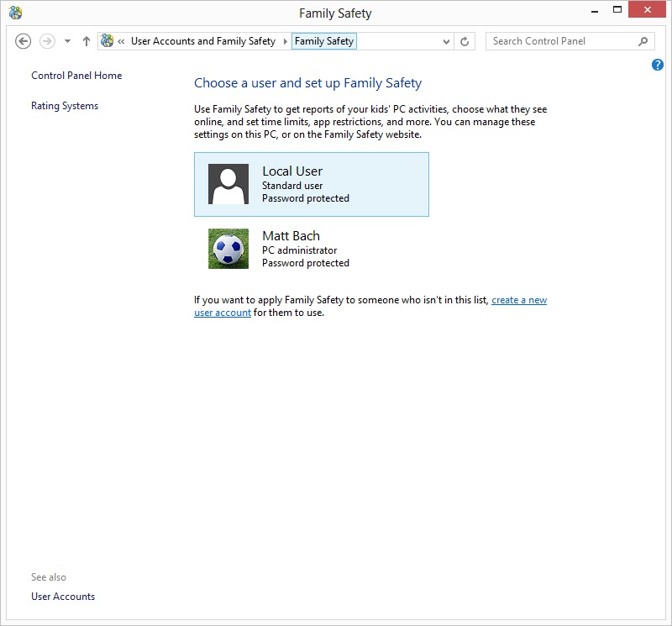Open the Rating Systems link
Screen dimensions: 672x626
pyautogui.click(x=65, y=106)
